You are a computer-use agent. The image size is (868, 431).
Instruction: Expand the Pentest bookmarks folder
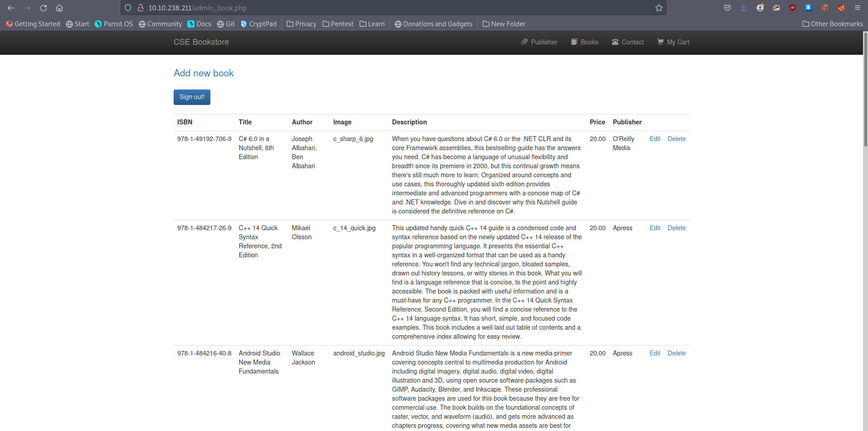[x=337, y=24]
